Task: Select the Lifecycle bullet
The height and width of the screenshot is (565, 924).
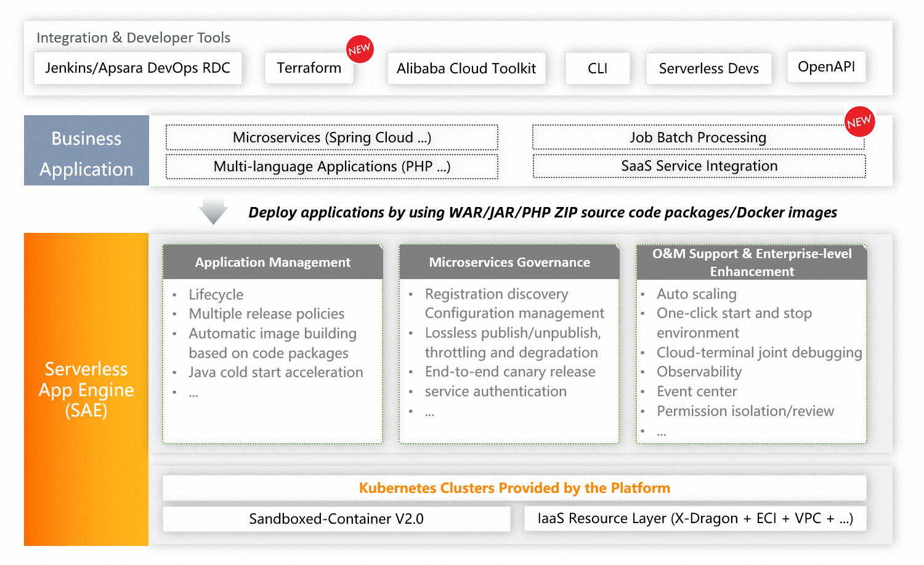Action: click(x=216, y=295)
